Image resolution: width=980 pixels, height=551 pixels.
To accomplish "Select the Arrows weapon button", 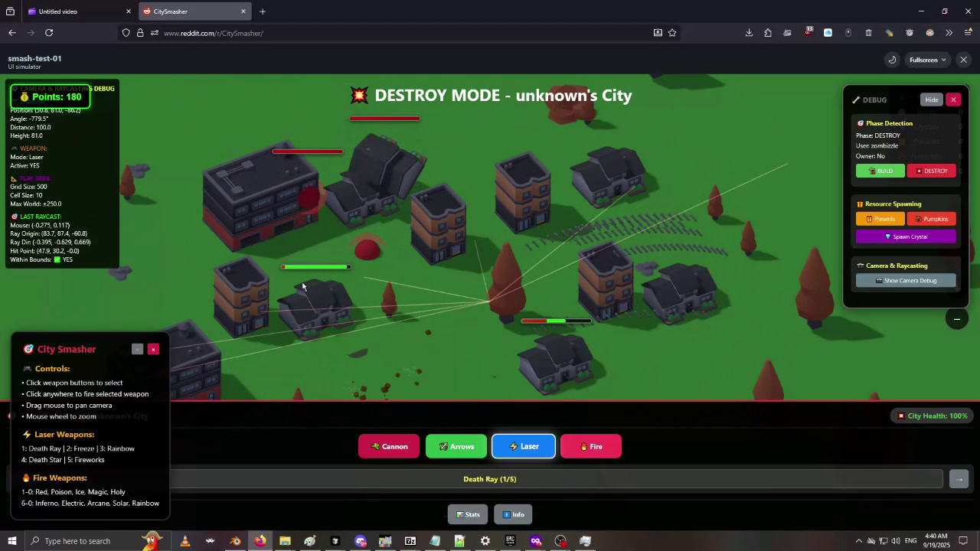I will click(456, 446).
